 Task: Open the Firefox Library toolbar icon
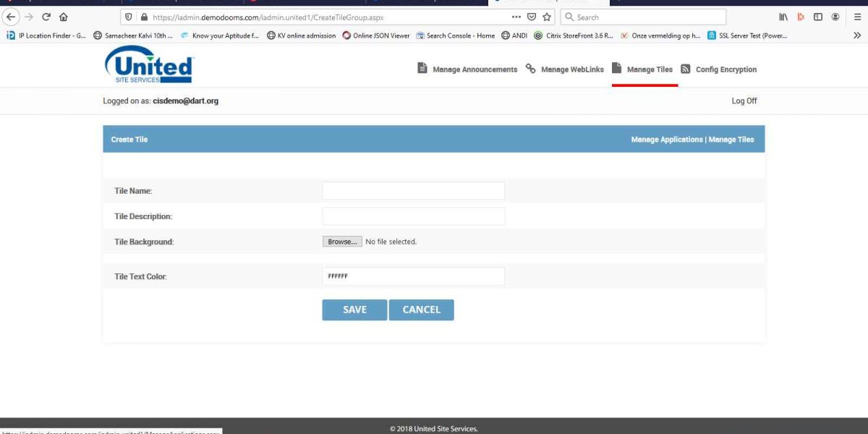point(783,16)
